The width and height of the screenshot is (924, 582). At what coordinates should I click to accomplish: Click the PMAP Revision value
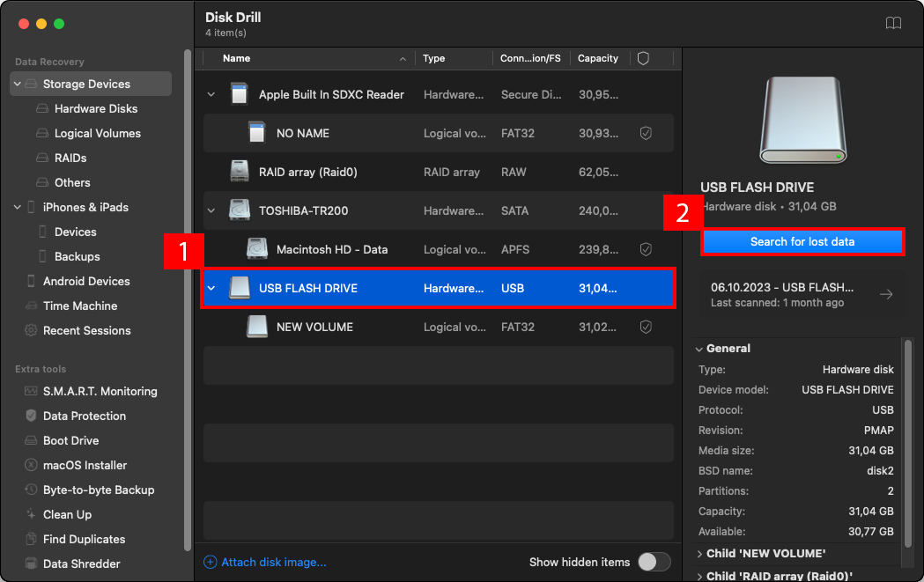pyautogui.click(x=878, y=430)
